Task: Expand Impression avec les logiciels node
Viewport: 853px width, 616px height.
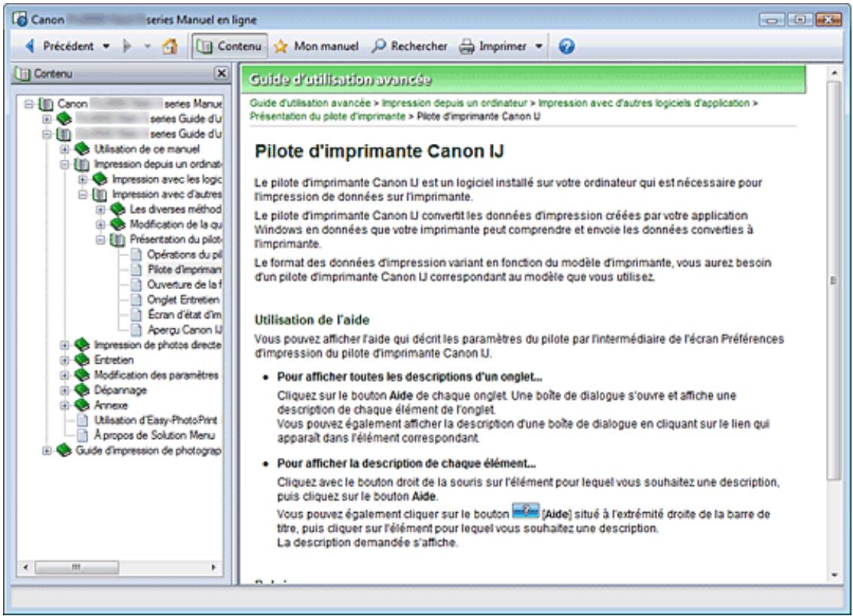Action: pos(83,179)
